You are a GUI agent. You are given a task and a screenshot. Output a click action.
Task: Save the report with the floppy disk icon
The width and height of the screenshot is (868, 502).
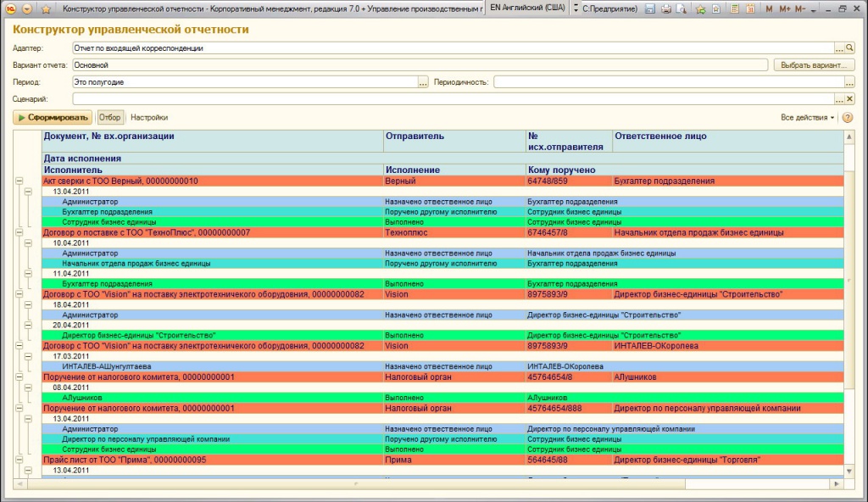click(x=650, y=8)
